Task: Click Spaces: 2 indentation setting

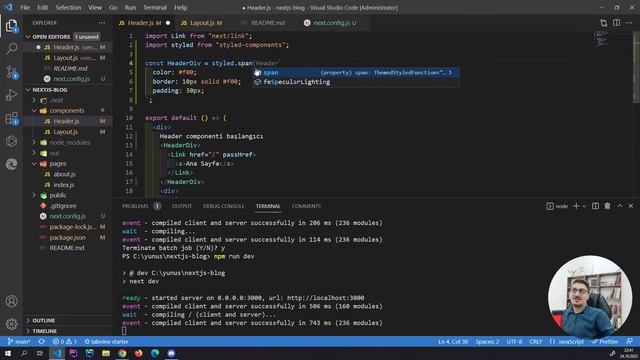Action: point(487,342)
